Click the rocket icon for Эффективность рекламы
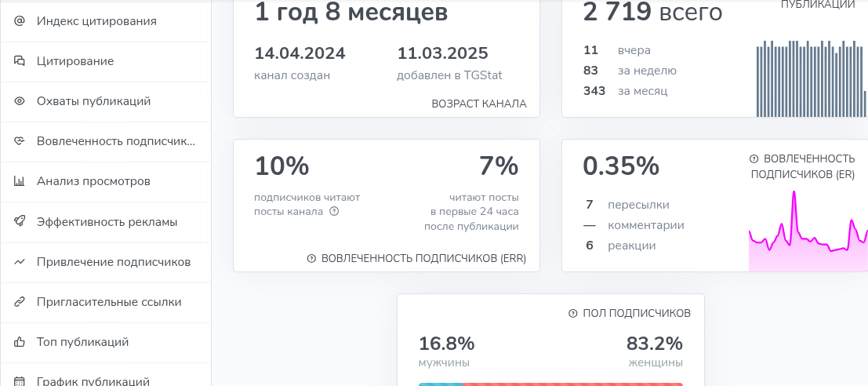The height and width of the screenshot is (386, 868). pyautogui.click(x=20, y=222)
